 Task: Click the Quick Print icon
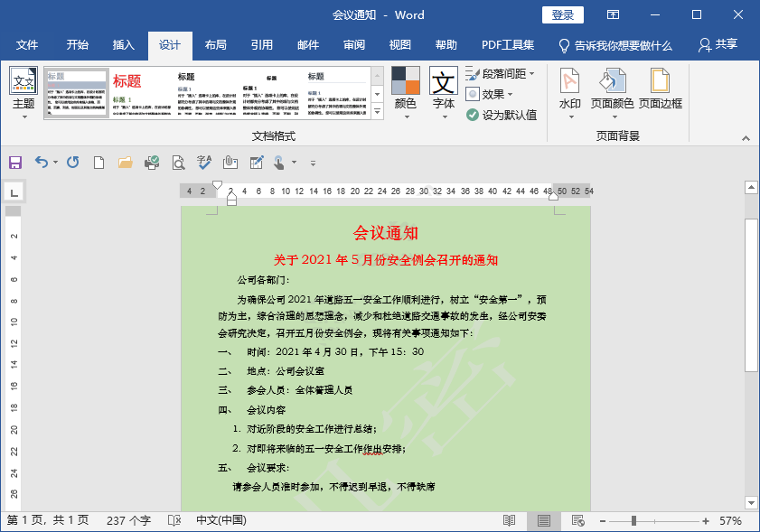152,162
